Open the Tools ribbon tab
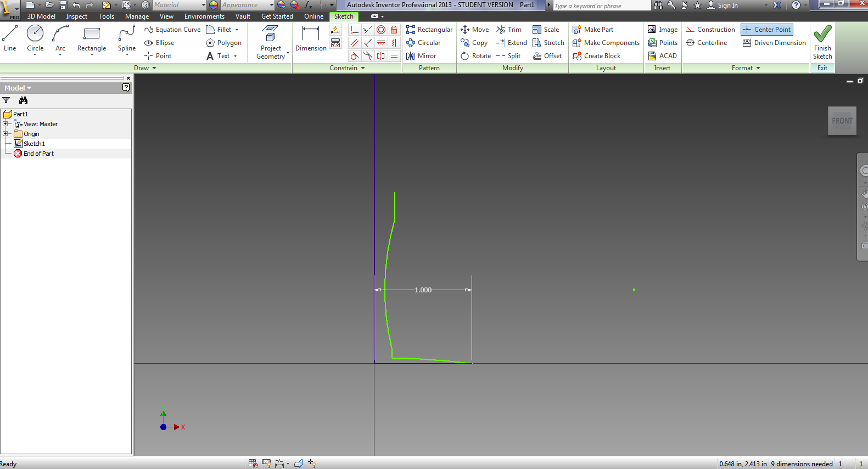 [107, 16]
